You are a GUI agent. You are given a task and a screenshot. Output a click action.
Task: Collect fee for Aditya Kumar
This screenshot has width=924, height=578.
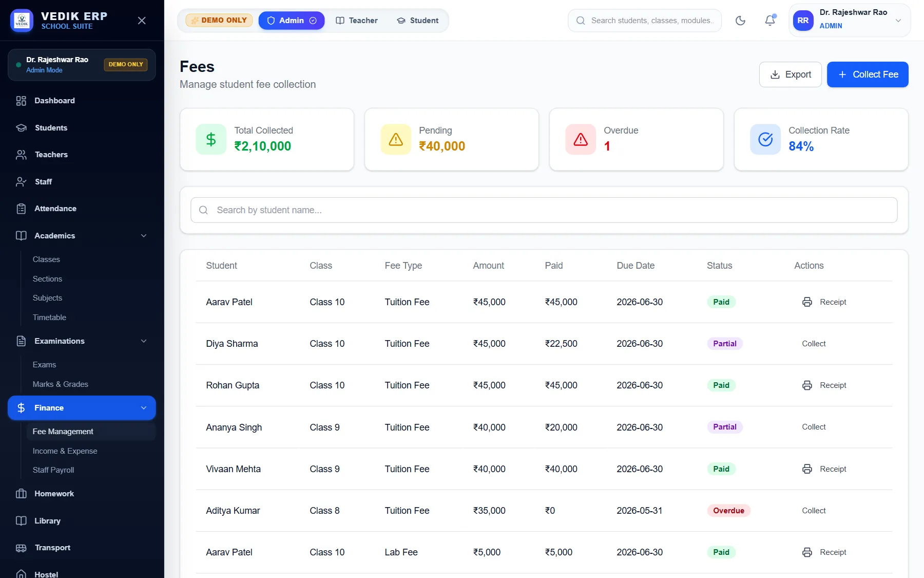click(814, 511)
